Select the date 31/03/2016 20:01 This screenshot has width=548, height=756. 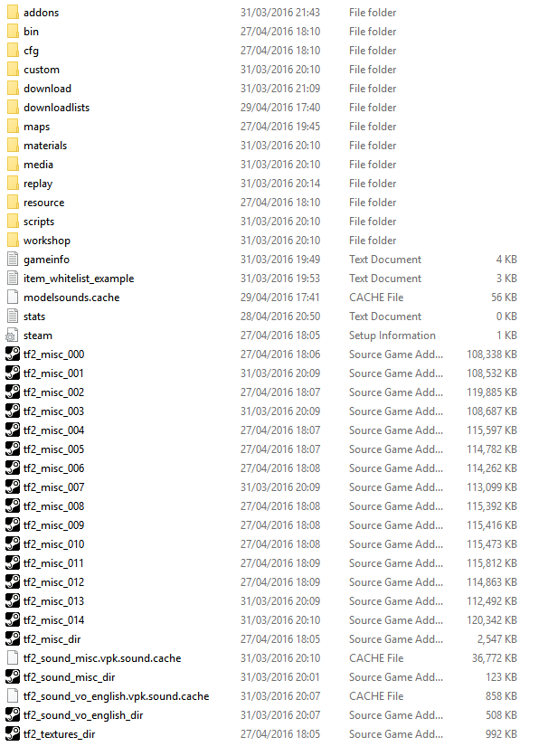tap(280, 677)
